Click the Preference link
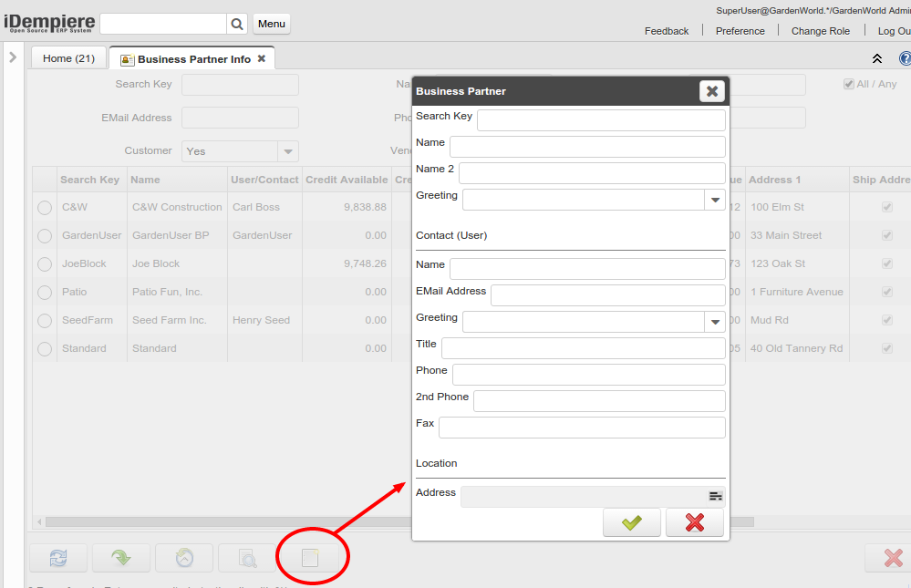This screenshot has height=588, width=911. click(x=740, y=31)
